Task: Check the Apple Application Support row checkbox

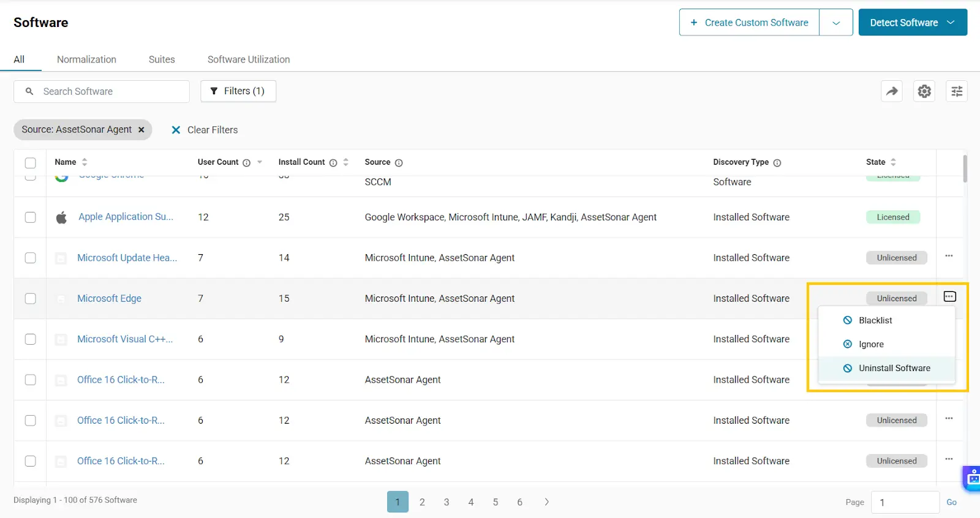Action: [x=30, y=217]
